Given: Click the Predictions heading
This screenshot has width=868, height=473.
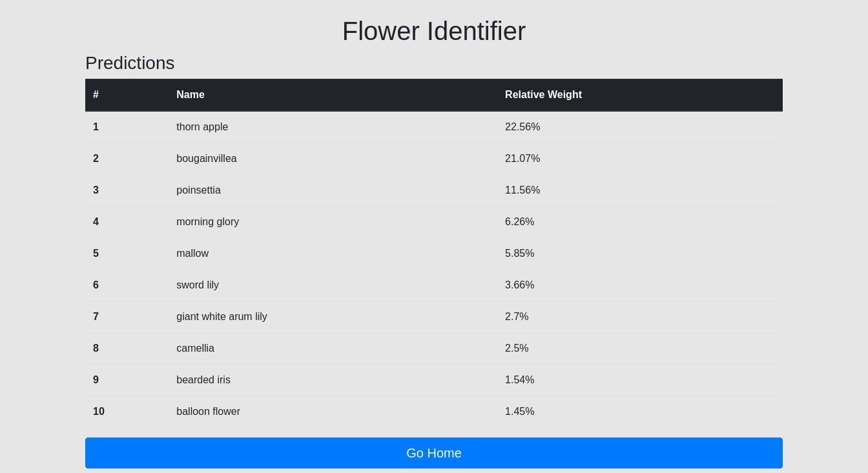Looking at the screenshot, I should [130, 63].
